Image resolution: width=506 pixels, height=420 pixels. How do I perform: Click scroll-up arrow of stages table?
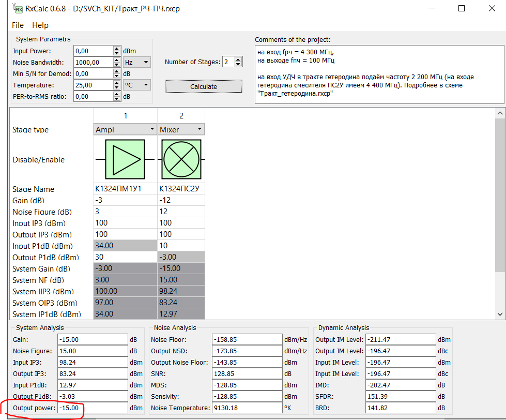(500, 113)
